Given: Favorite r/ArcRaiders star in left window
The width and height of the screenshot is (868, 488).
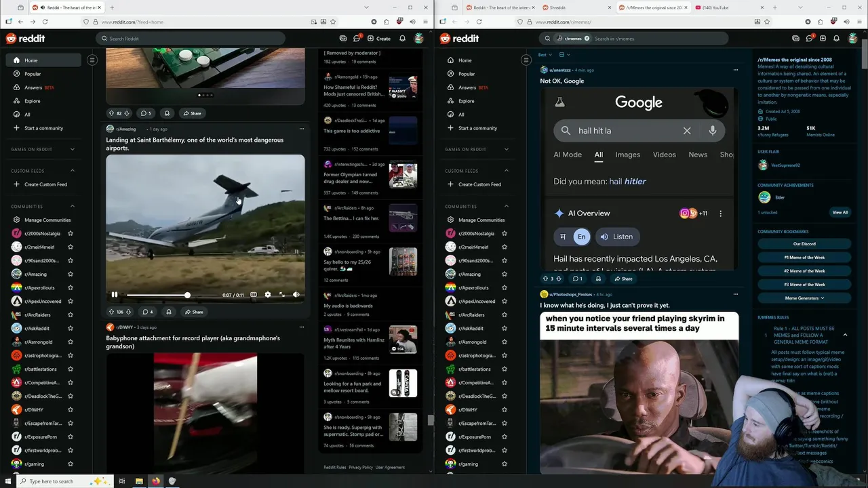Looking at the screenshot, I should (x=71, y=314).
